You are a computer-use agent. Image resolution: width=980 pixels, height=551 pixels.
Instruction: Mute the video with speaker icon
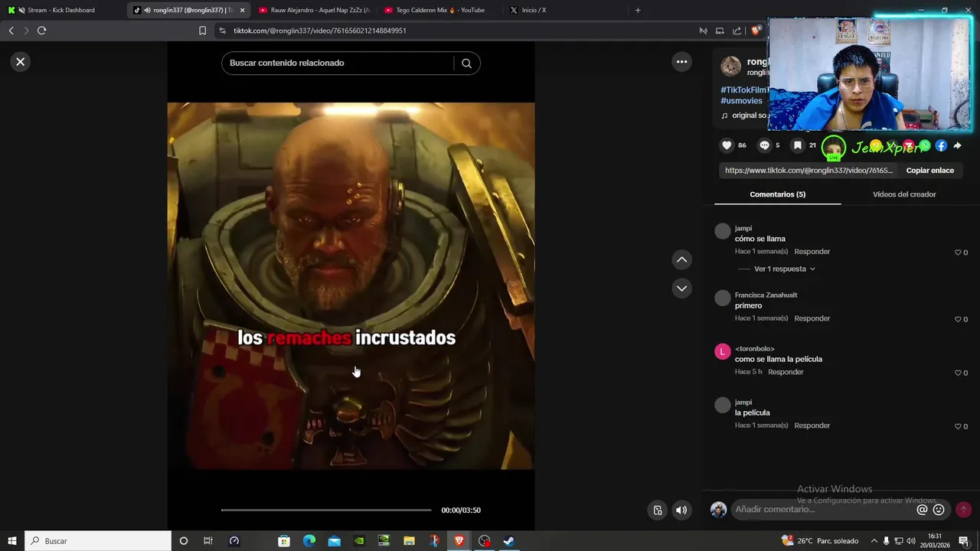click(681, 510)
